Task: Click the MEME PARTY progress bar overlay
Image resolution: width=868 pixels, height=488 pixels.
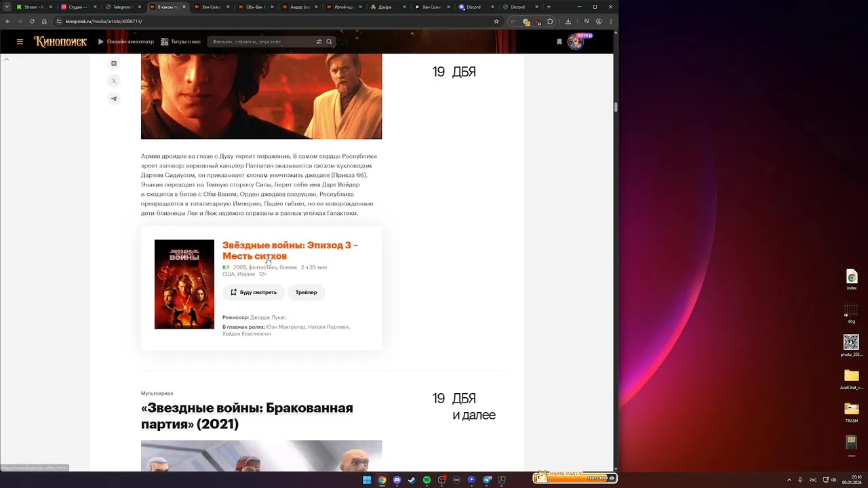Action: point(574,477)
